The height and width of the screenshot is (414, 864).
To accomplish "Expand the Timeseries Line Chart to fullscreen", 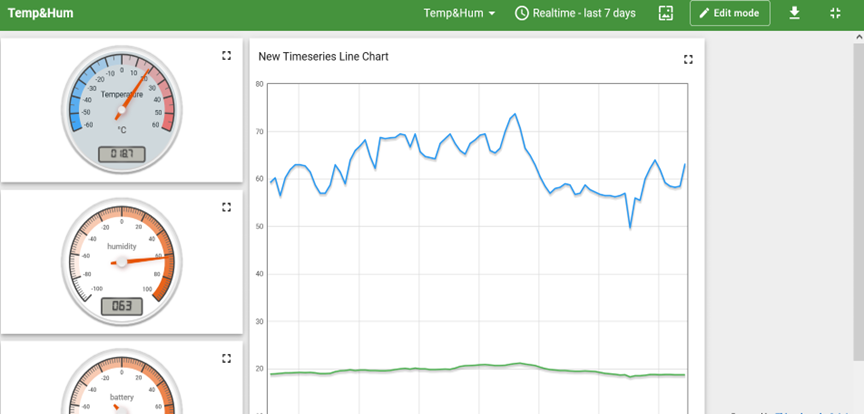I will tap(688, 59).
